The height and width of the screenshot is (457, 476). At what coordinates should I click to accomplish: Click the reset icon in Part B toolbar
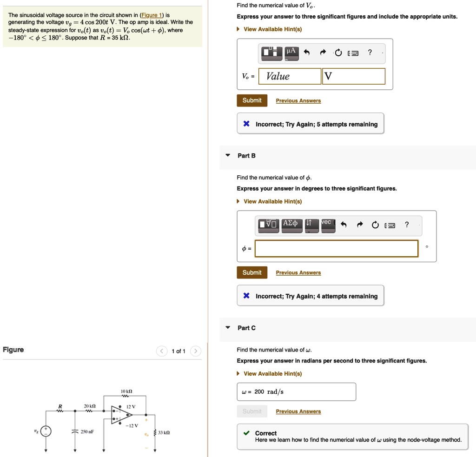(375, 225)
